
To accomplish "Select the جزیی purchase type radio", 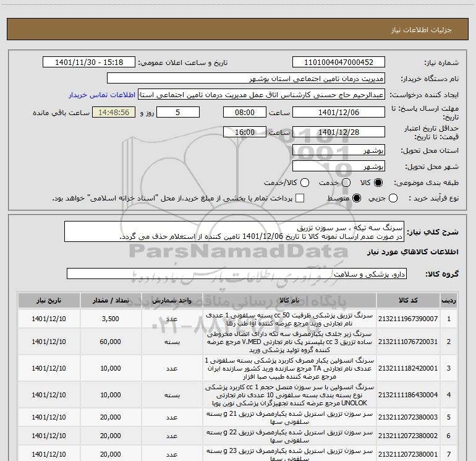I will point(393,199).
